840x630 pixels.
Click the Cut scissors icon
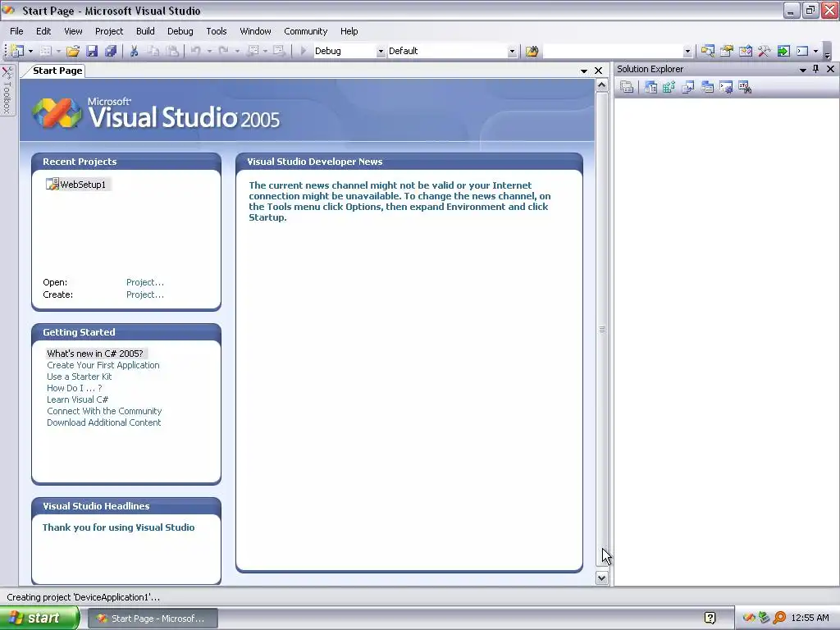coord(134,51)
